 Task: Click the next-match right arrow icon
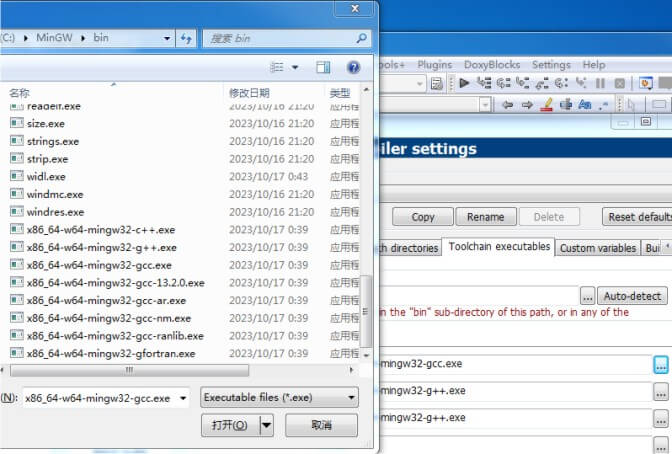click(527, 105)
